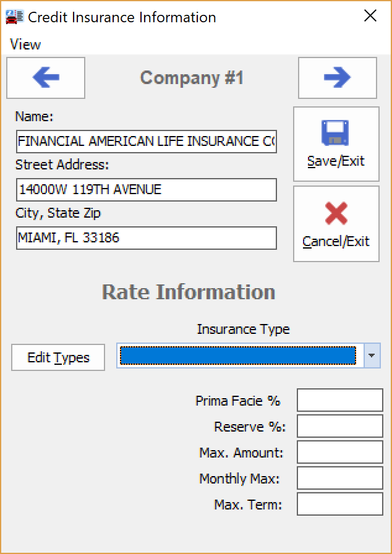Click the Prima Facie % input box
The image size is (392, 554).
pyautogui.click(x=339, y=400)
